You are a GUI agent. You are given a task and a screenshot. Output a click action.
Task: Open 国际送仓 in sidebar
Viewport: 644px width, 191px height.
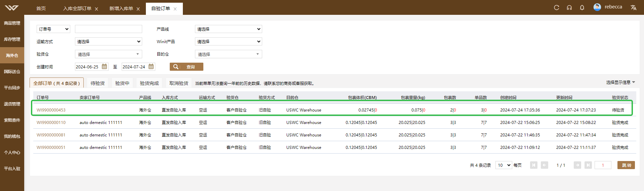12,71
